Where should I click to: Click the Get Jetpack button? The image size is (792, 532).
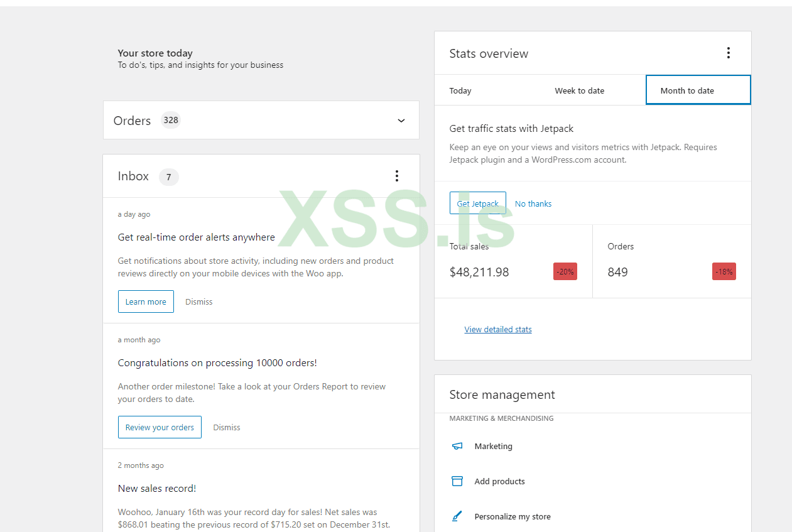coord(477,204)
